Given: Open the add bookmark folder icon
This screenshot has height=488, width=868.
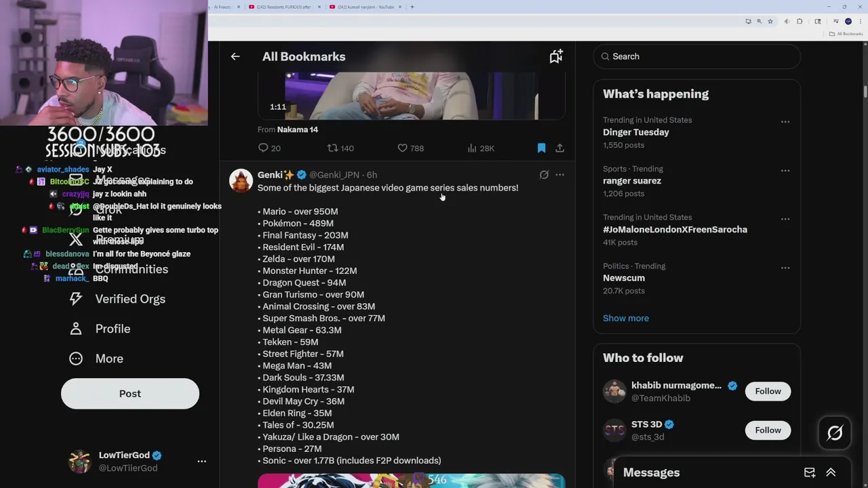Looking at the screenshot, I should coord(556,57).
